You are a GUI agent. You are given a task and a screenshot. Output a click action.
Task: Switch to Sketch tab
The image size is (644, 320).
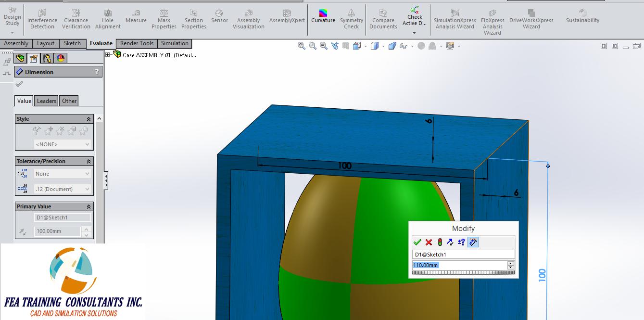tap(73, 43)
